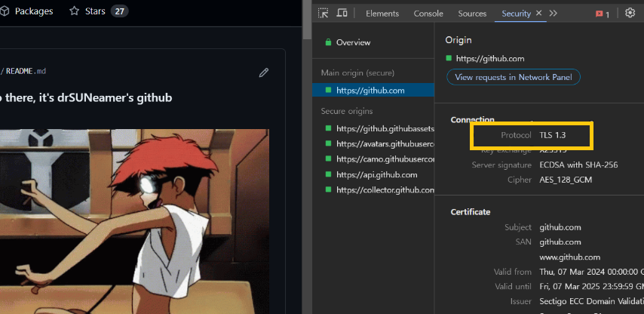Click the TLS 1.3 protocol value
This screenshot has width=644, height=314.
[553, 135]
